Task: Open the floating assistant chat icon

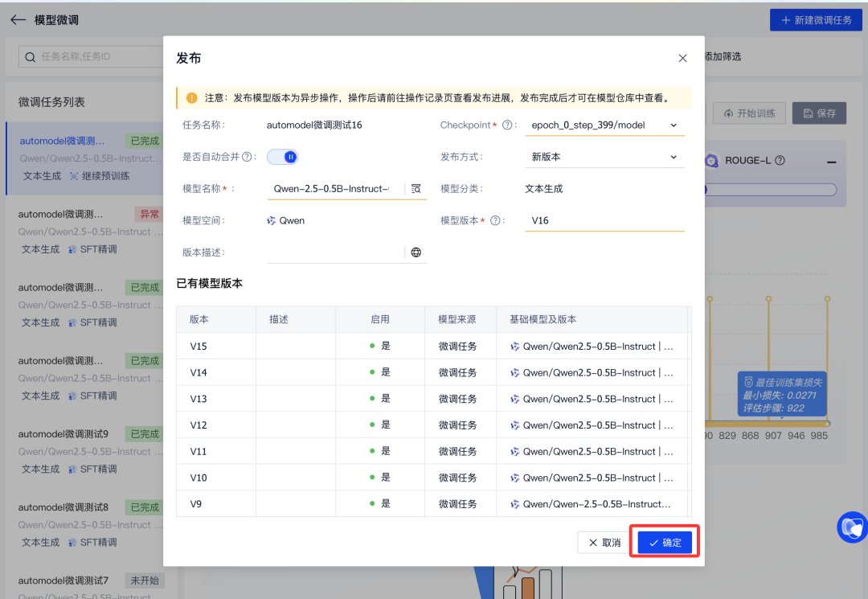Action: (x=852, y=527)
